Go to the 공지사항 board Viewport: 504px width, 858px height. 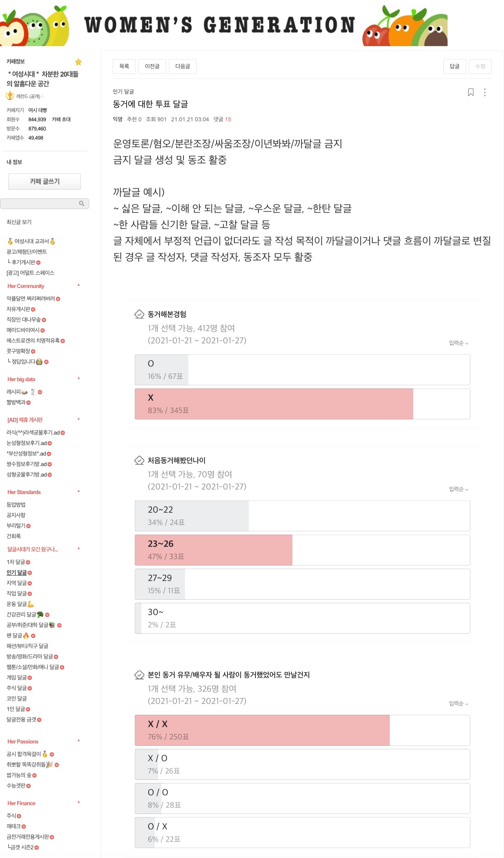click(x=16, y=515)
